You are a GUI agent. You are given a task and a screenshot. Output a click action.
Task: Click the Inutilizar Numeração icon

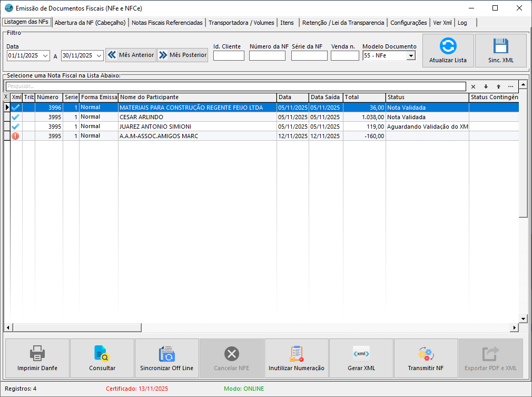tap(296, 353)
